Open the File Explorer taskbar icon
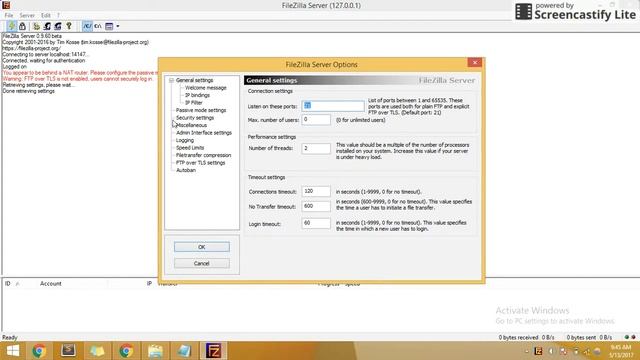 pos(155,351)
